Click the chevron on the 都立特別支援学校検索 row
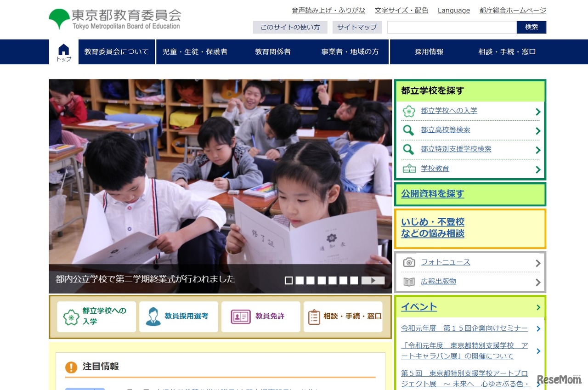This screenshot has height=390, width=588. (x=538, y=150)
